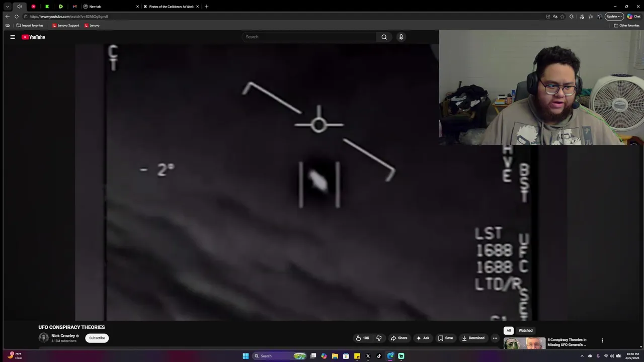Show hidden system tray icons chevron
Screen dimensions: 644x362
[582, 356]
